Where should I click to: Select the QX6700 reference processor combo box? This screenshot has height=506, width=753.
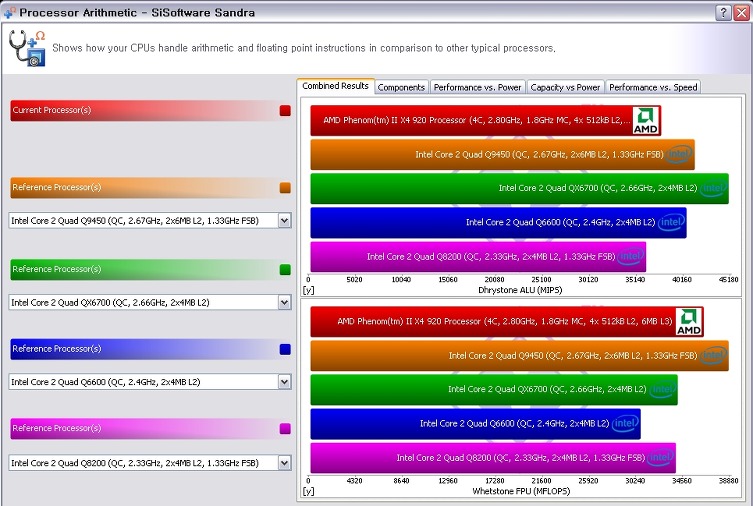[x=150, y=302]
